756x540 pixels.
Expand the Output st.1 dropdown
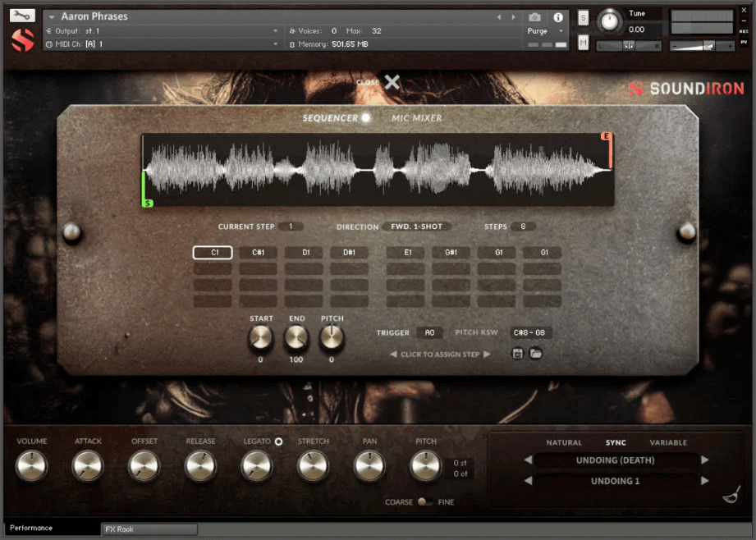pyautogui.click(x=276, y=31)
